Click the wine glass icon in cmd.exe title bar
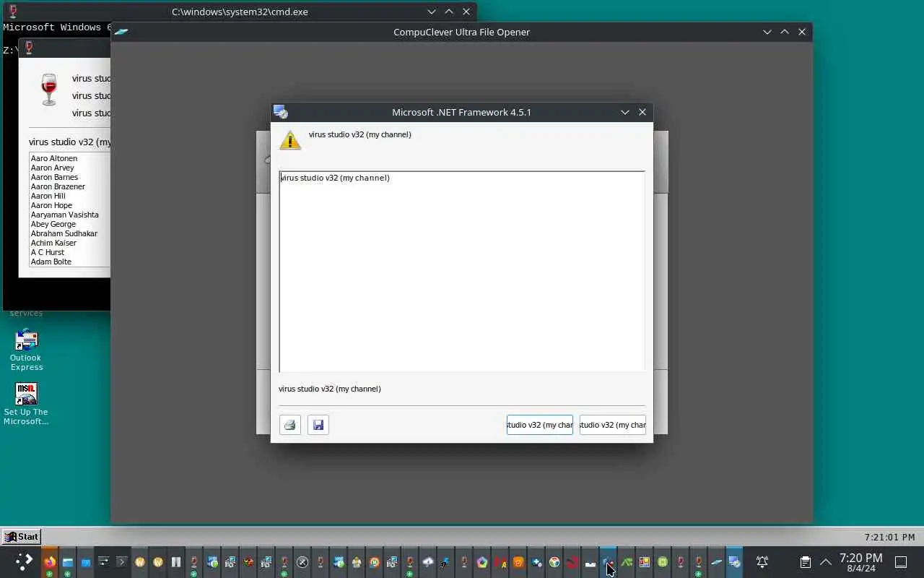Viewport: 924px width, 578px height. 12,12
